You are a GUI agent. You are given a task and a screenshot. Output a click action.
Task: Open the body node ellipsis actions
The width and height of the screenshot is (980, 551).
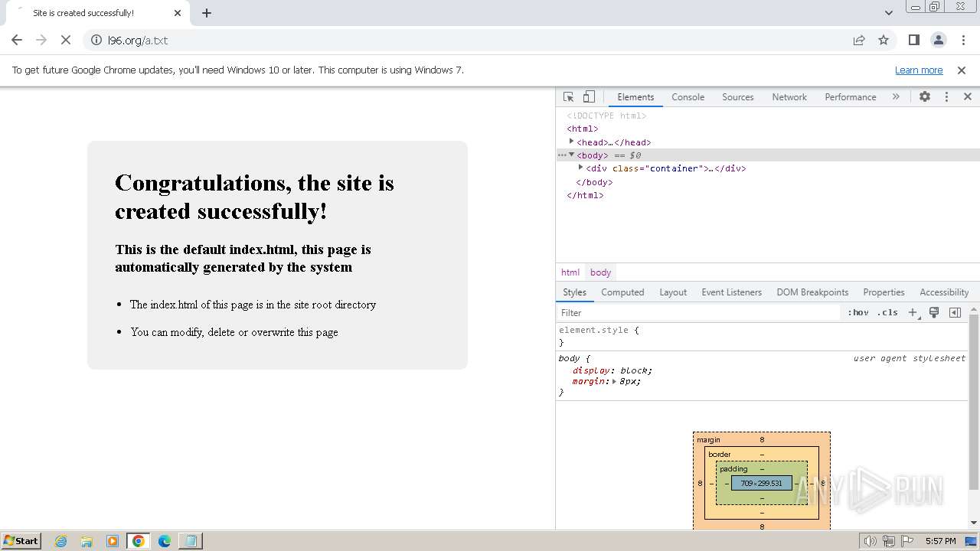coord(562,155)
